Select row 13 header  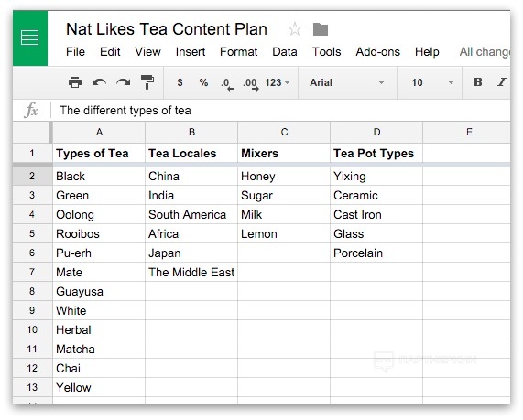(32, 387)
